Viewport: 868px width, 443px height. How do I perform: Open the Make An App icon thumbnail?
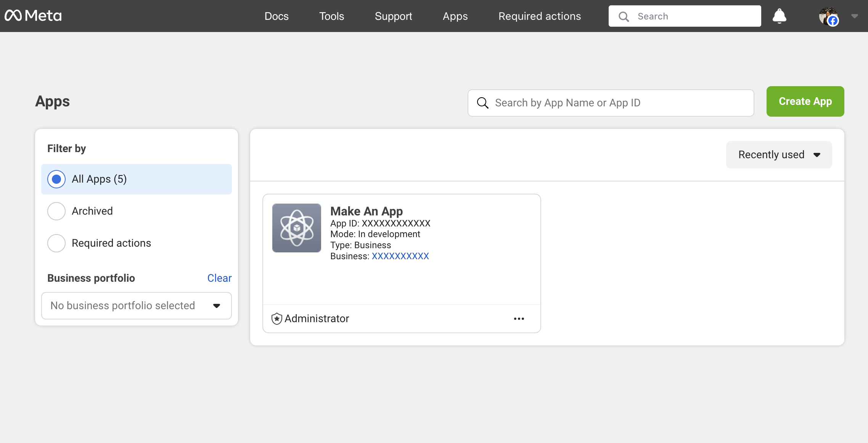pos(297,228)
